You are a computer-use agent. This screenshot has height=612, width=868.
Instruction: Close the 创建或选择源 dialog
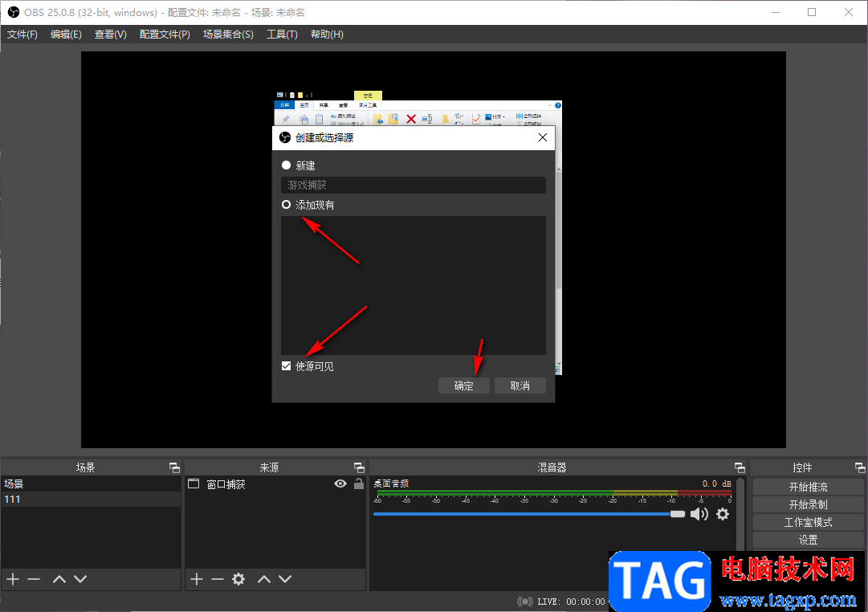click(x=543, y=137)
